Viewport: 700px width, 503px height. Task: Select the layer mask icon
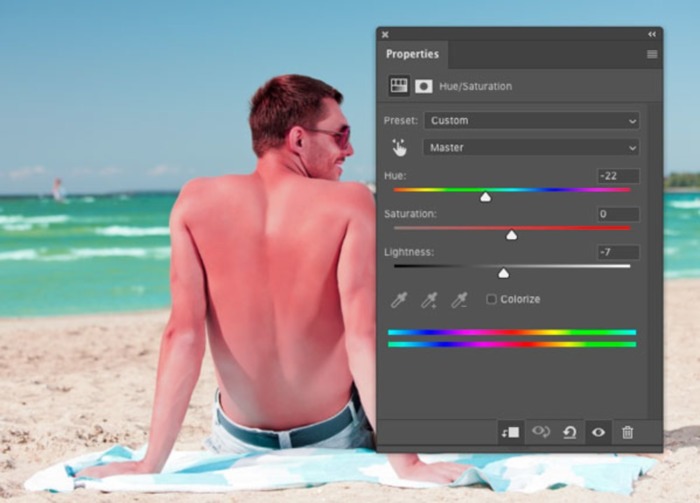(423, 86)
